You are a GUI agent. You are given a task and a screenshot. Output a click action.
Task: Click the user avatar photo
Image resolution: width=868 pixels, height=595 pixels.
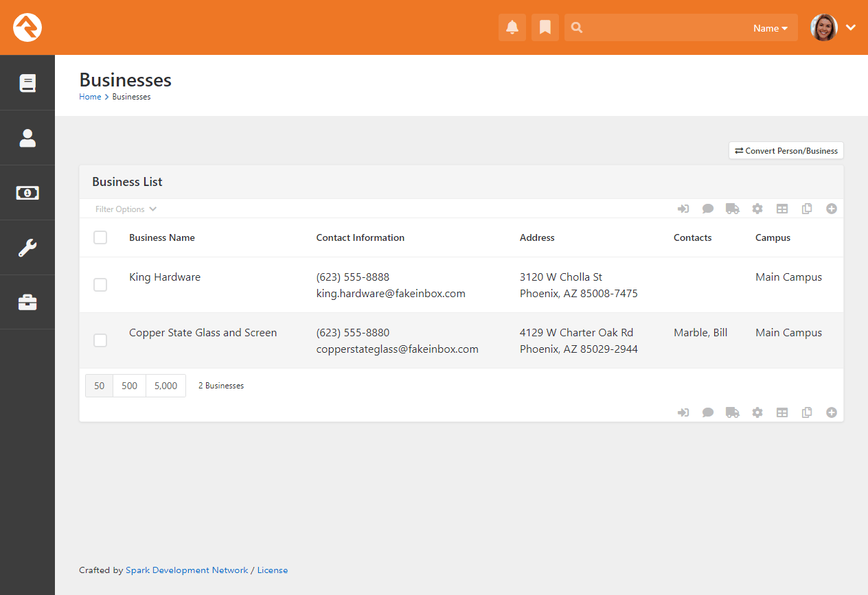tap(824, 27)
